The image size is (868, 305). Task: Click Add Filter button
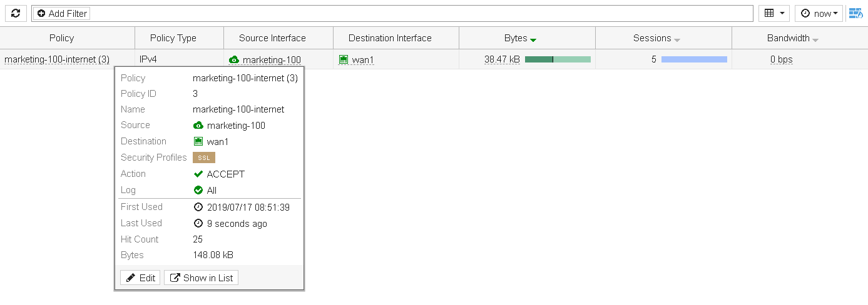[61, 13]
